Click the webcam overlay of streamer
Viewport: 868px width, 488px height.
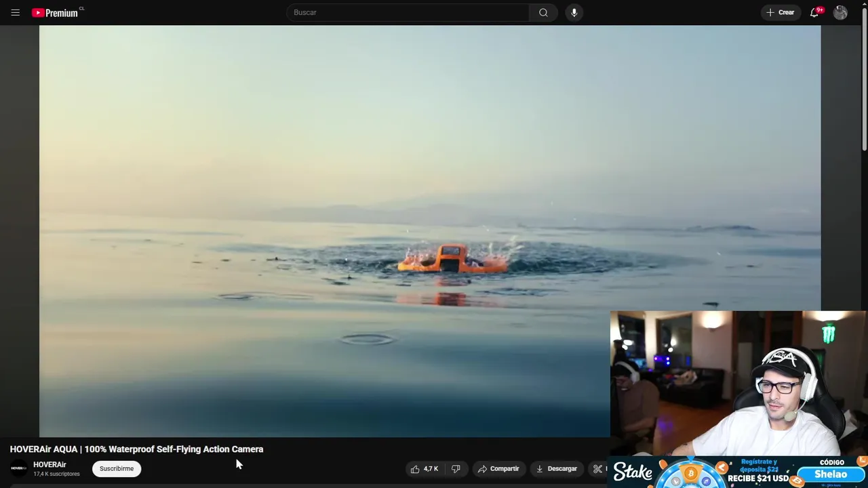point(738,384)
